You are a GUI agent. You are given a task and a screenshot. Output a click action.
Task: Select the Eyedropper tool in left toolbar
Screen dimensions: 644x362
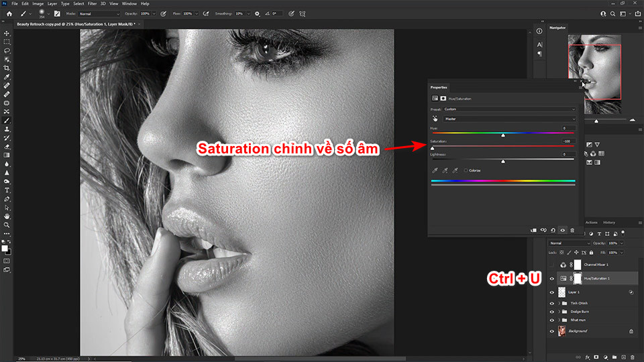7,76
